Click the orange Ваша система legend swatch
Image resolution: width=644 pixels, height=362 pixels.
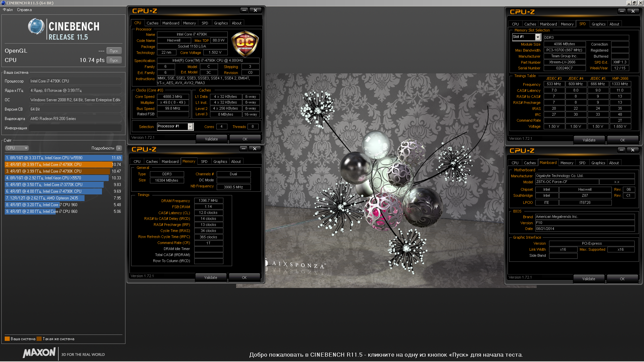[7, 339]
